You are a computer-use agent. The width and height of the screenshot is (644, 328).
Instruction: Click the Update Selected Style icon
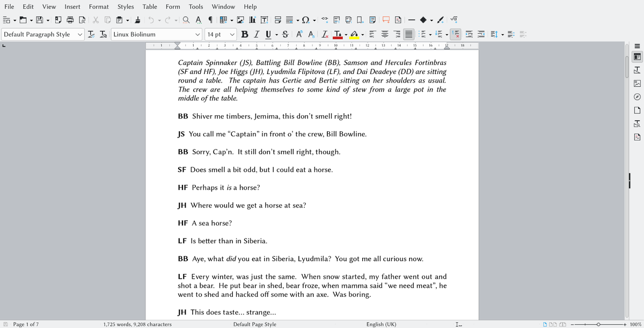coord(91,34)
